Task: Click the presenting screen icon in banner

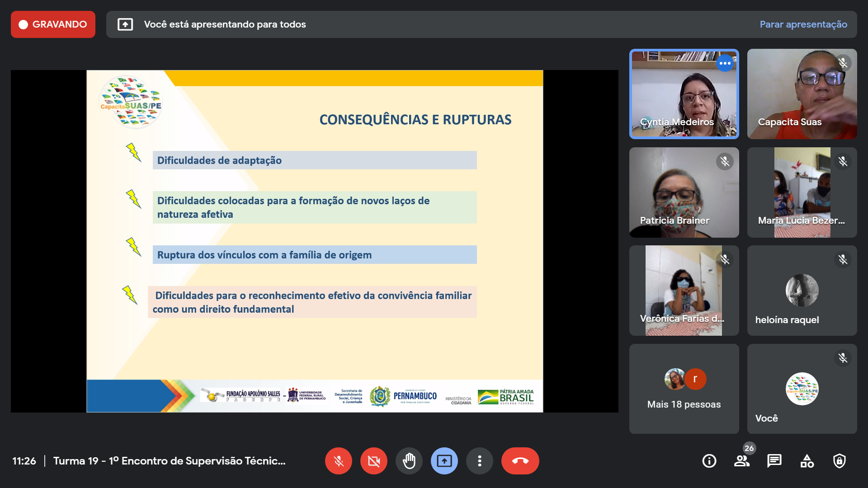Action: 125,24
